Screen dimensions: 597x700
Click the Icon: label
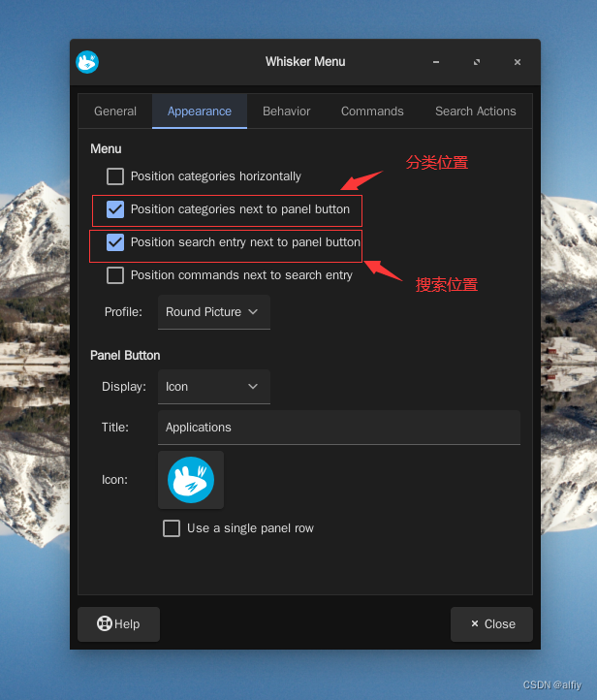tap(114, 480)
